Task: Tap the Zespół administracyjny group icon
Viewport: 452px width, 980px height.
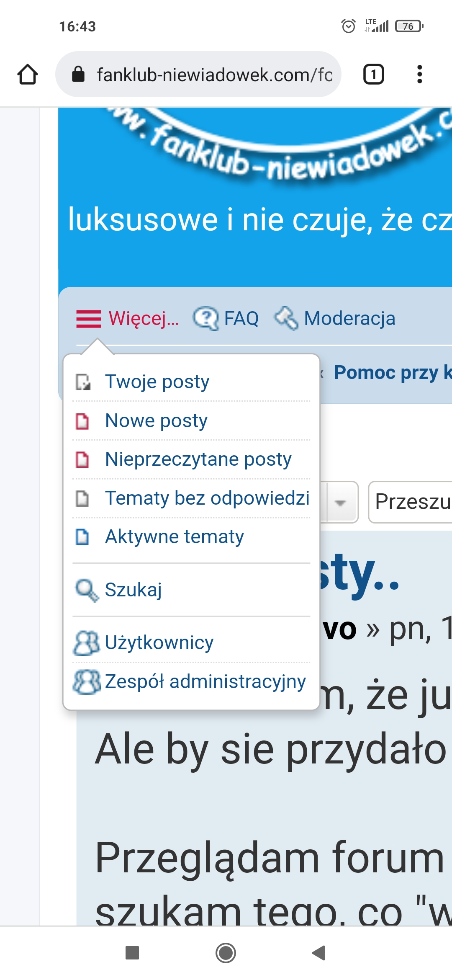Action: (87, 681)
